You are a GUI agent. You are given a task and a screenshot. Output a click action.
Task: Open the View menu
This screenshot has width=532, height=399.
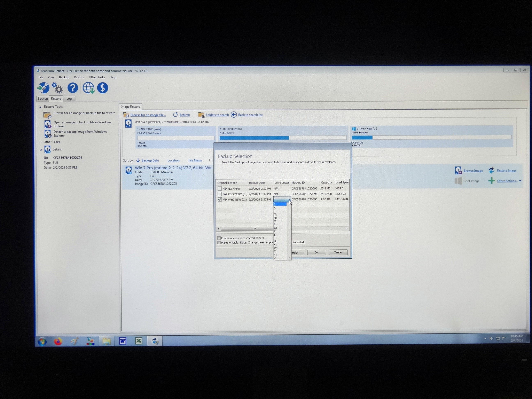pos(51,77)
